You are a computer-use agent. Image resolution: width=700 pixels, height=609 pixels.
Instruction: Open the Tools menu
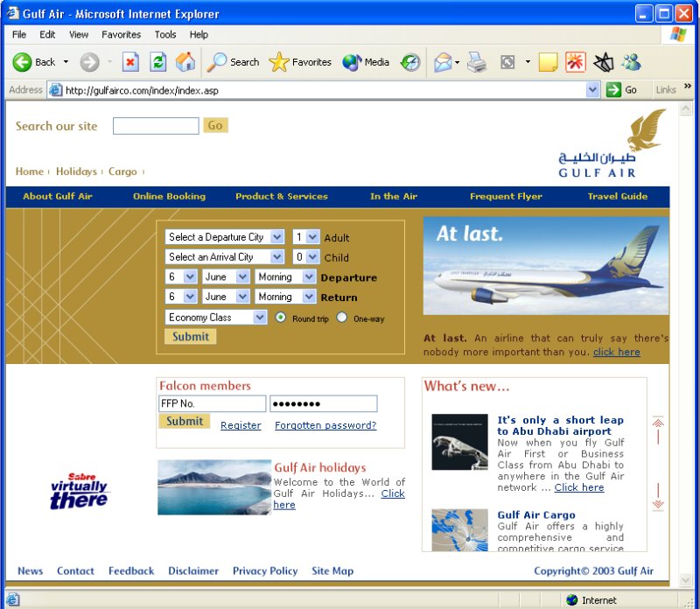[x=165, y=34]
